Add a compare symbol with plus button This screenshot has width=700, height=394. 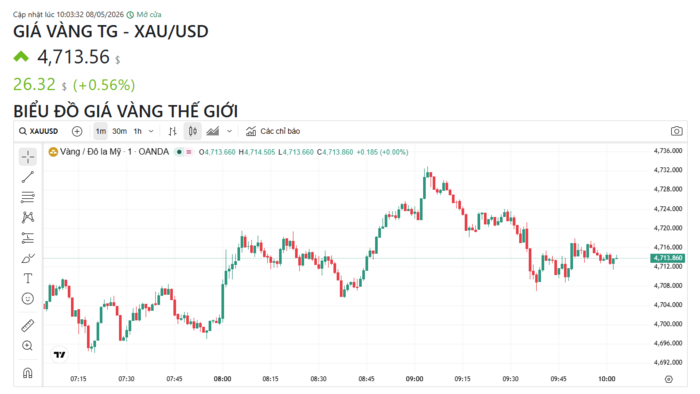pos(77,131)
